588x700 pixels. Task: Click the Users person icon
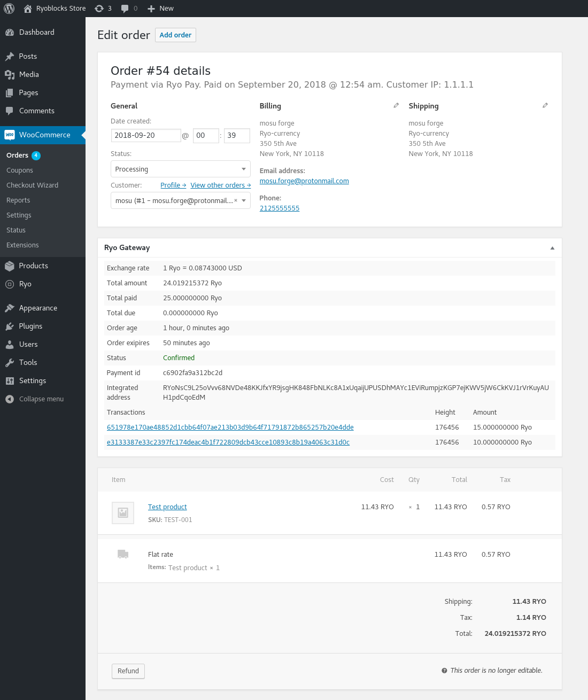(x=10, y=344)
